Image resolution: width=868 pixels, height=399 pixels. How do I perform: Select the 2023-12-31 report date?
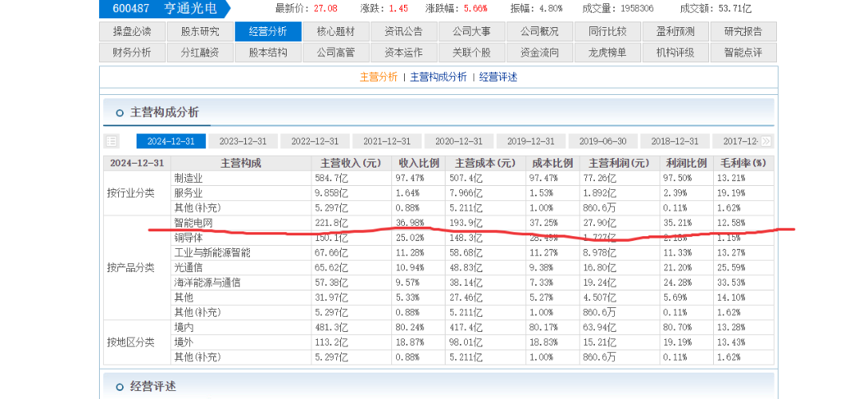tap(243, 141)
